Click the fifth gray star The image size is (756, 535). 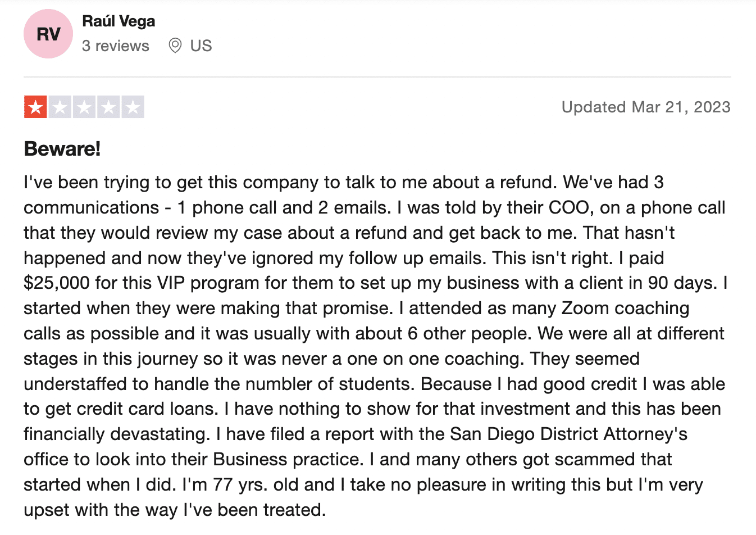pyautogui.click(x=133, y=107)
